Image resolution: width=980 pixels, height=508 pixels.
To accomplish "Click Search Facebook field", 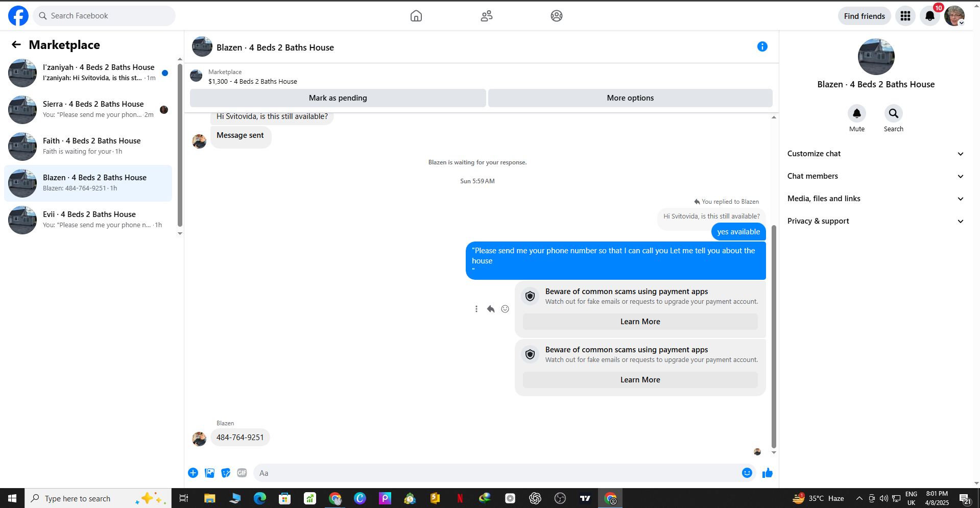I will tap(105, 16).
